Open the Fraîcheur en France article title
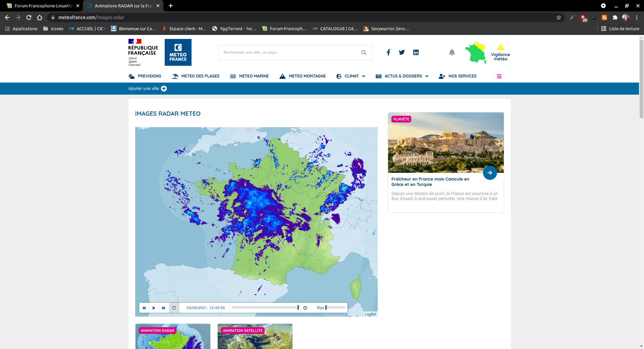 430,182
